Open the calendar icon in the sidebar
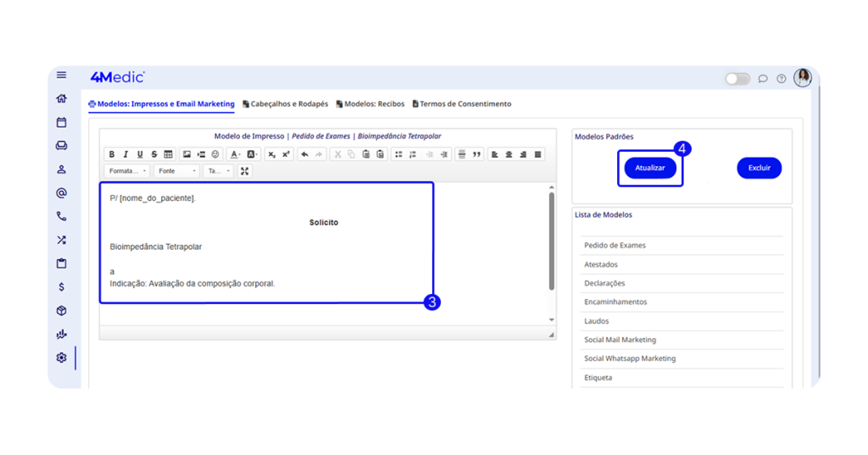 click(x=61, y=122)
